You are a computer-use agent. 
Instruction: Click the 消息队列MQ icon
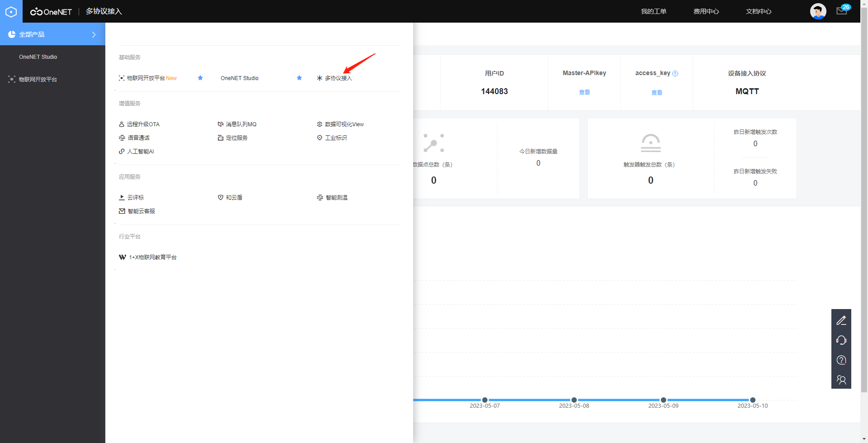click(221, 124)
